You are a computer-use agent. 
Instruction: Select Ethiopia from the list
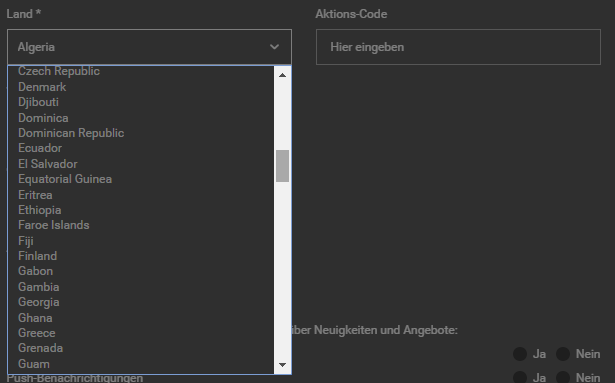click(x=141, y=210)
